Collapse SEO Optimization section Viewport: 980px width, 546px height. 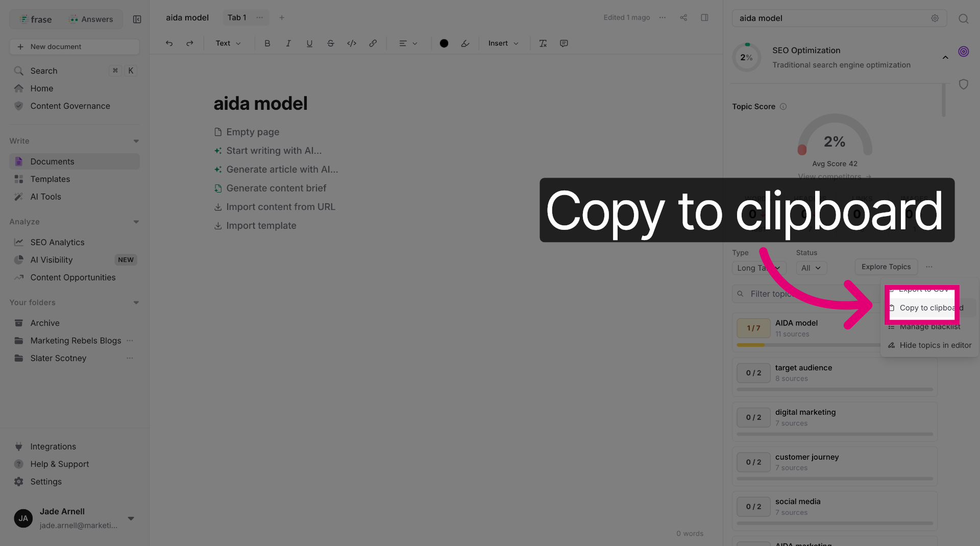945,57
